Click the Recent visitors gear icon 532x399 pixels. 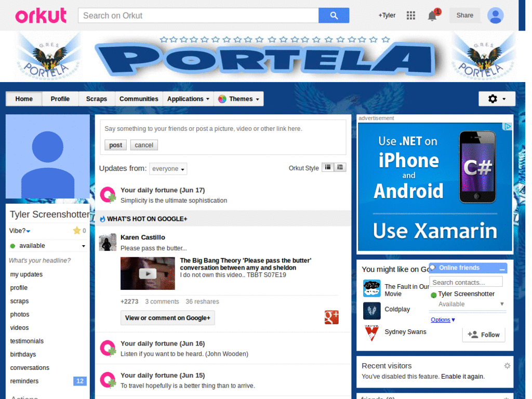tap(507, 365)
